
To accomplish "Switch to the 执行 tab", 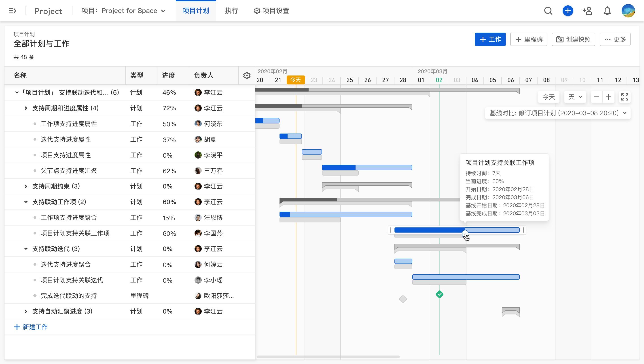I will [x=231, y=11].
